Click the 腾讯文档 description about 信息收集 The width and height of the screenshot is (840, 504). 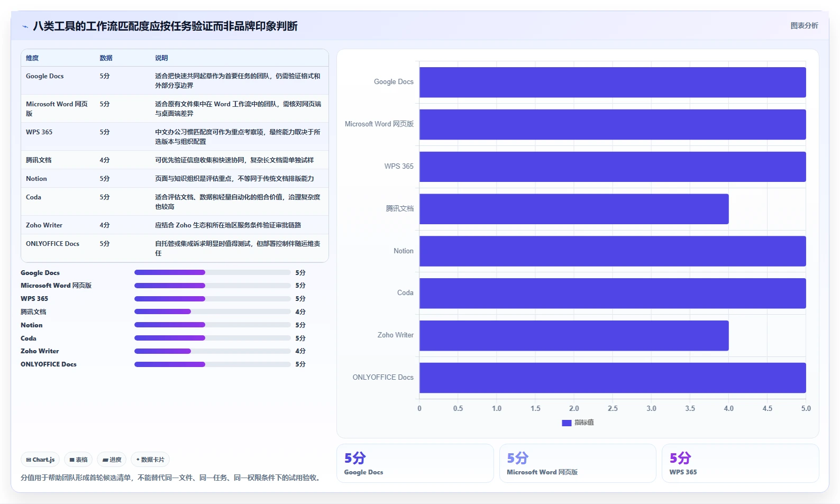tap(234, 160)
